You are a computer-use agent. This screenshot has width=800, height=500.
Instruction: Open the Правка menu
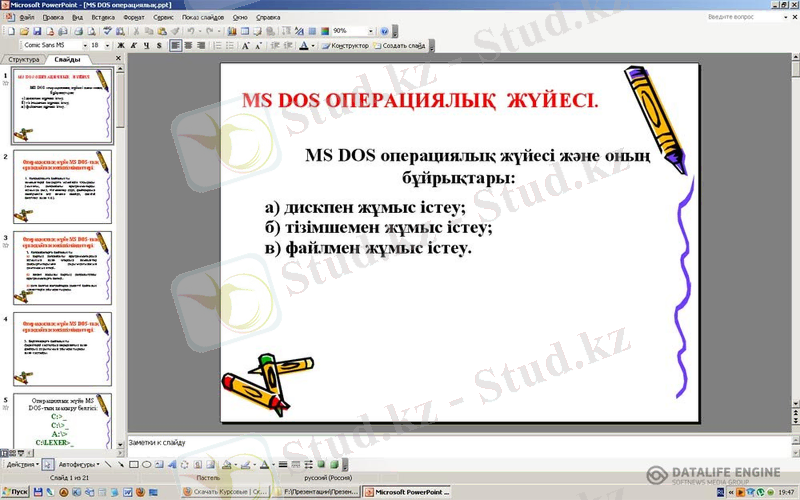(53, 17)
